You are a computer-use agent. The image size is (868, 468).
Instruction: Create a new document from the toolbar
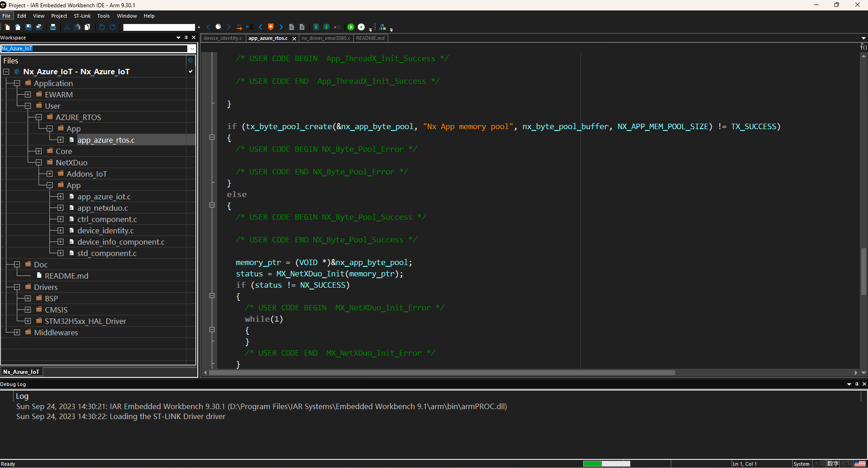coord(7,27)
